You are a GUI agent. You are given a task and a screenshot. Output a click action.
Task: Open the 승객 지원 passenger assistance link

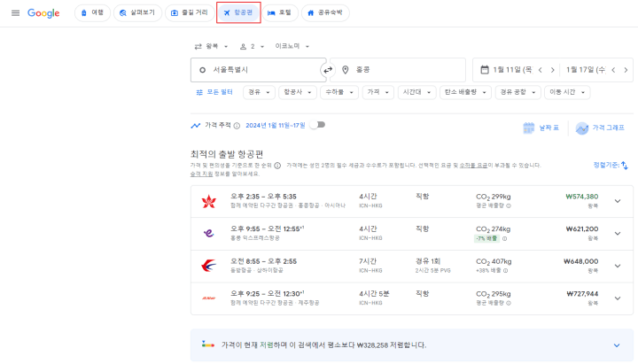(x=201, y=174)
